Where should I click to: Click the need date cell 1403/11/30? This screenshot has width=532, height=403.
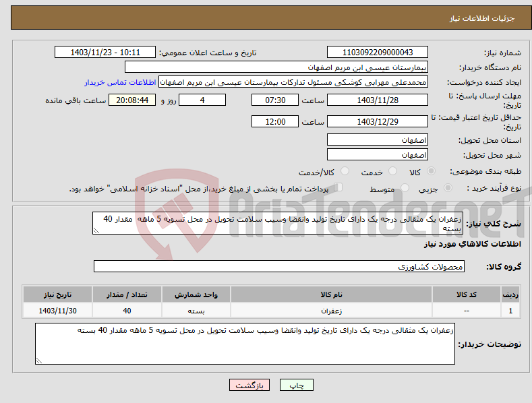pyautogui.click(x=57, y=311)
